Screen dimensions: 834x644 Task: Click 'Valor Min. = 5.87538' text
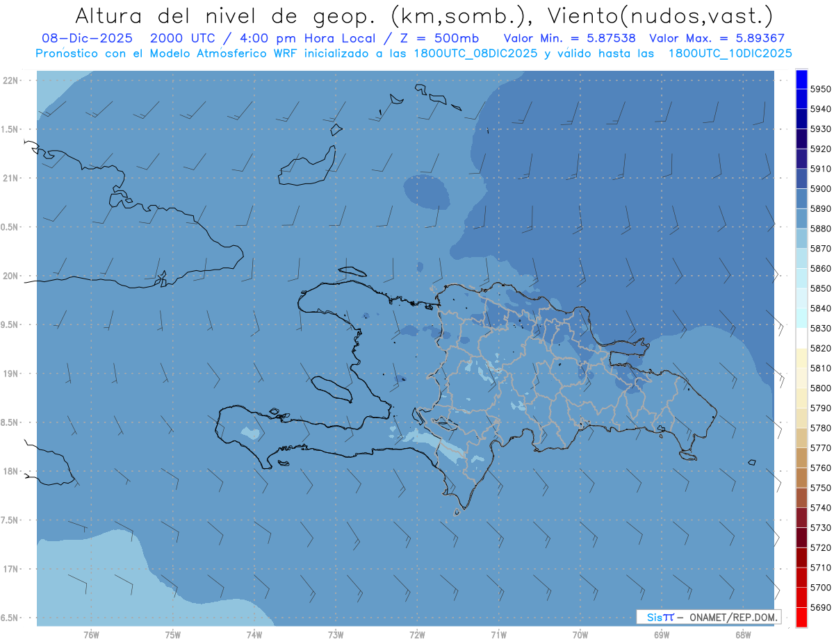(570, 39)
